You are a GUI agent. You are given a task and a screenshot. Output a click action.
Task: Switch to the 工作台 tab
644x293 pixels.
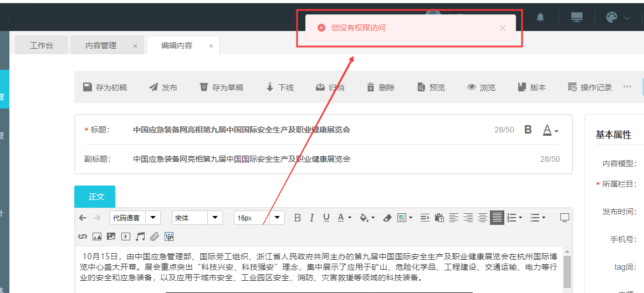pos(42,45)
